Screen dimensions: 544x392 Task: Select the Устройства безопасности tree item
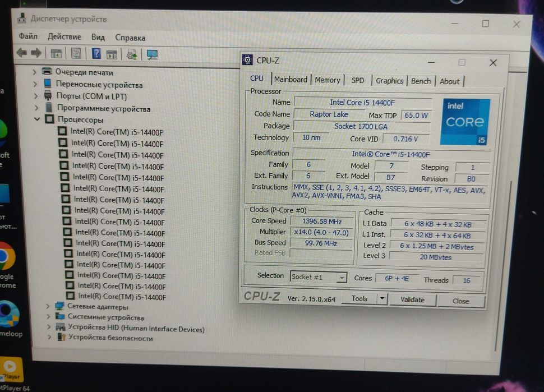110,338
